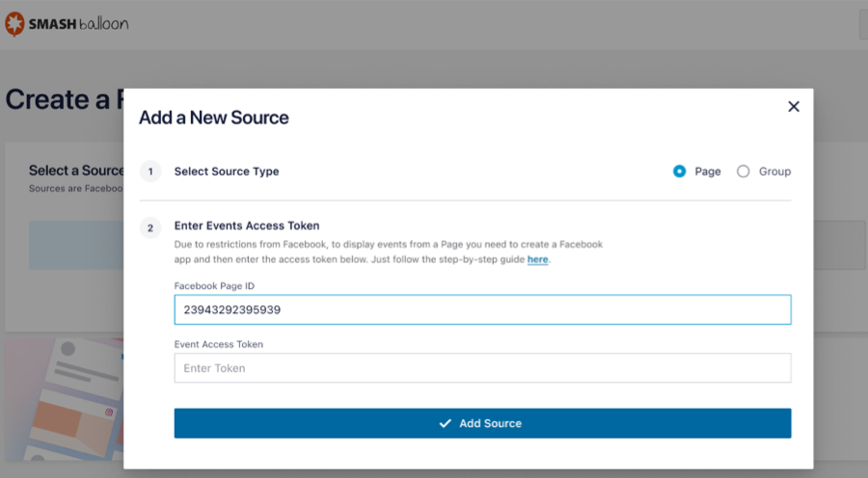This screenshot has width=868, height=478.
Task: Click the Instagram icon in the background preview
Action: coord(110,412)
